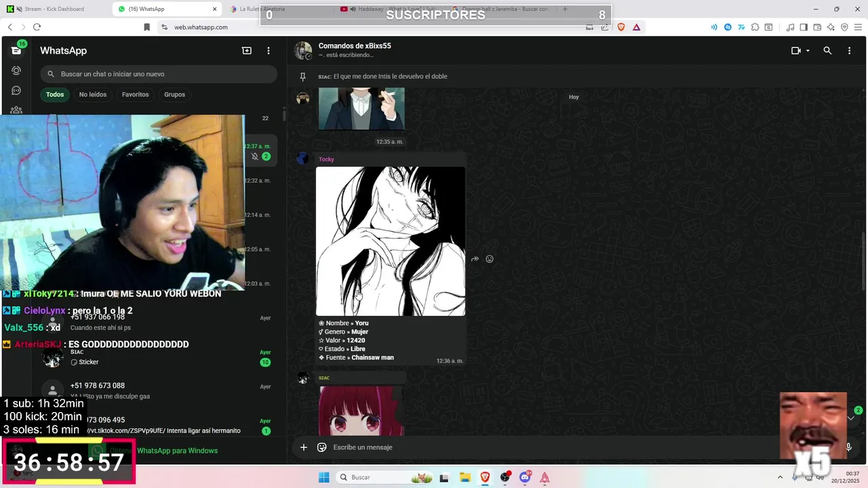The width and height of the screenshot is (868, 488).
Task: Open the Communities sidebar icon
Action: click(16, 109)
